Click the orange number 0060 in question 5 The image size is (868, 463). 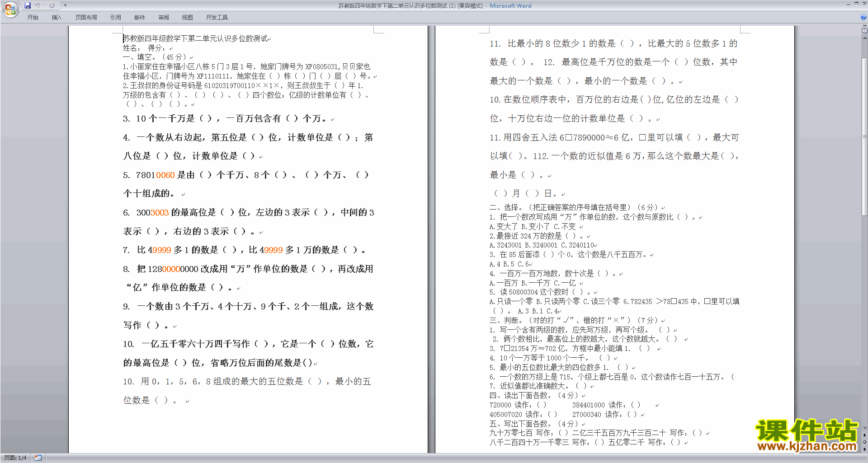tap(165, 175)
